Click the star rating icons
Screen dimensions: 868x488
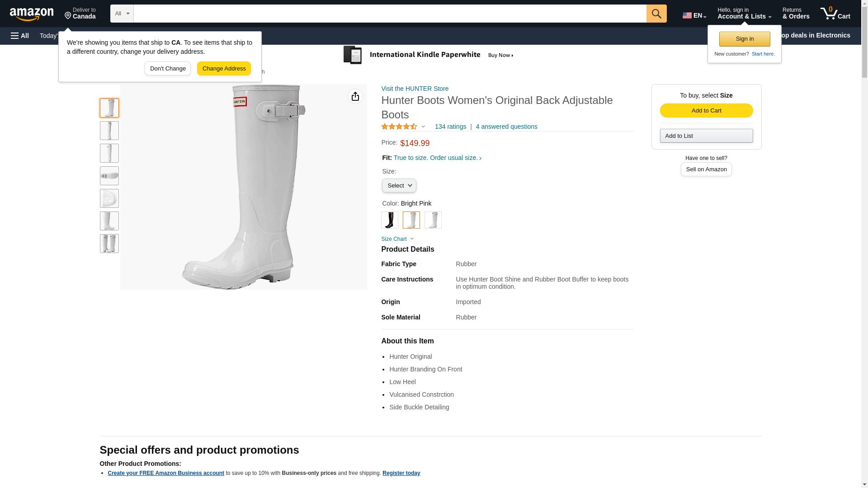point(399,127)
